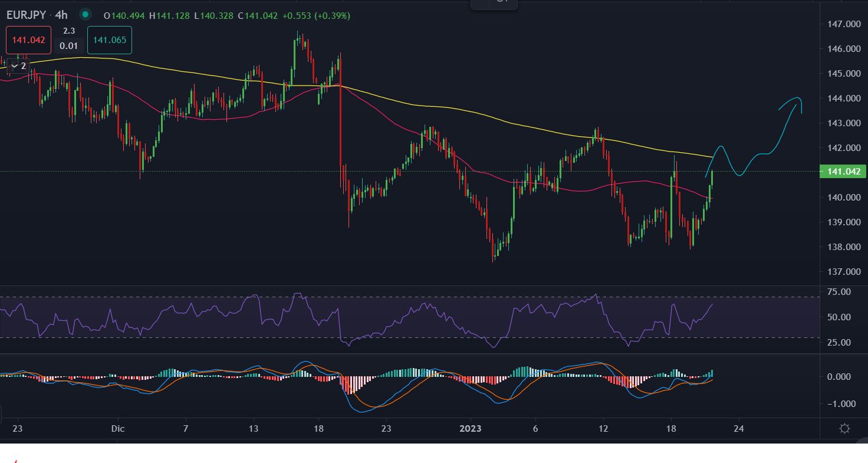Click the red sell price button 141.042

[x=28, y=41]
